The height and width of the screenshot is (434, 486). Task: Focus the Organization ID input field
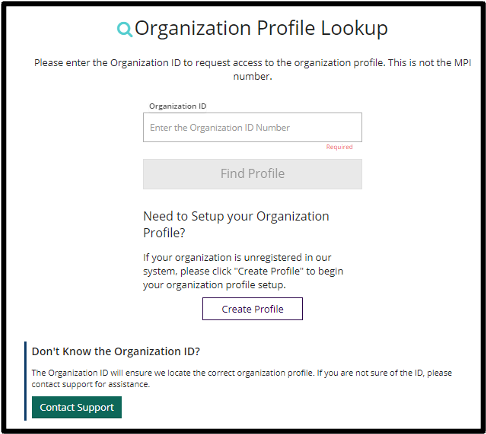coord(252,127)
